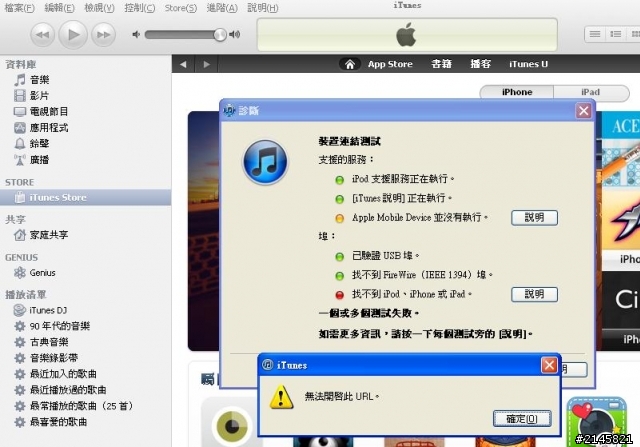Image resolution: width=640 pixels, height=447 pixels.
Task: Adjust the volume slider knob
Action: 220,35
